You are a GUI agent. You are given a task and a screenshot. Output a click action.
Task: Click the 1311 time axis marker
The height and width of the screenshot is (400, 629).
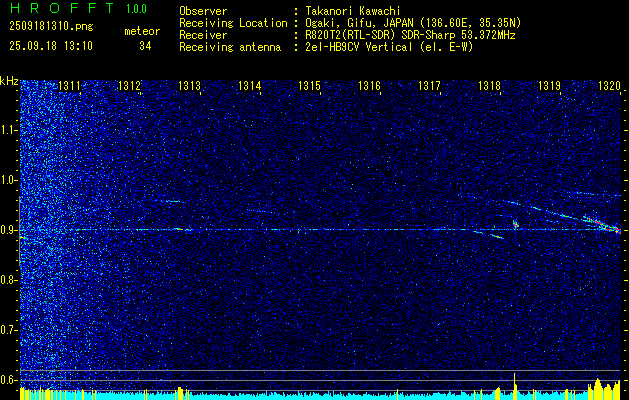(69, 85)
